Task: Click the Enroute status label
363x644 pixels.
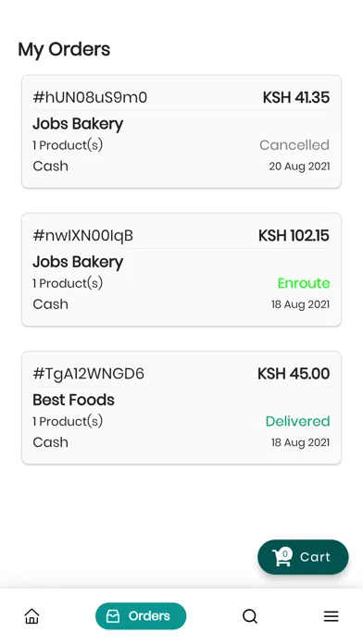Action: tap(304, 283)
